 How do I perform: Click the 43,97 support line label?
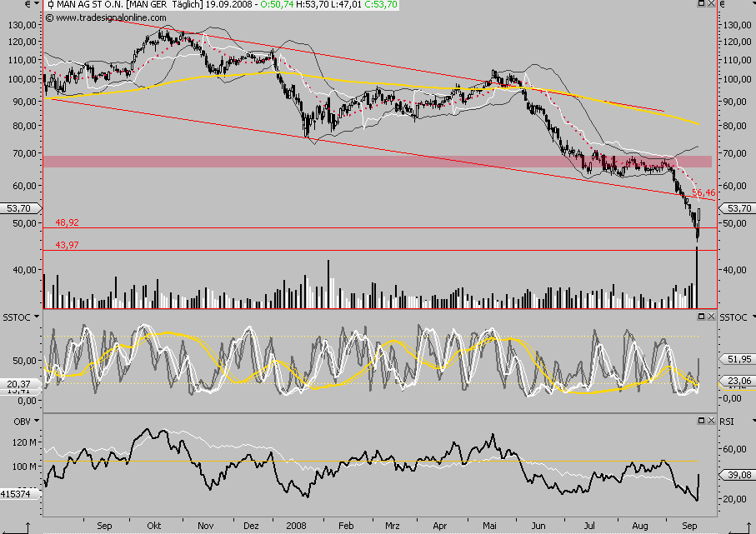point(67,245)
